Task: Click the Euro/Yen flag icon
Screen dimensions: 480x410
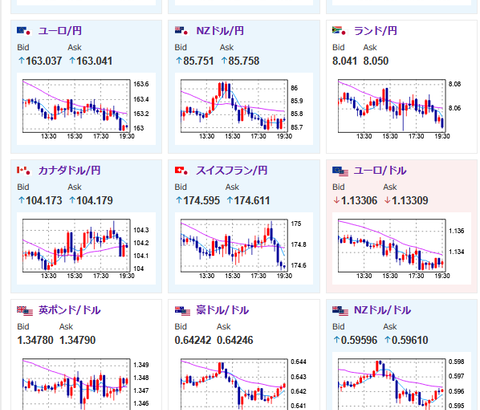Action: (24, 31)
